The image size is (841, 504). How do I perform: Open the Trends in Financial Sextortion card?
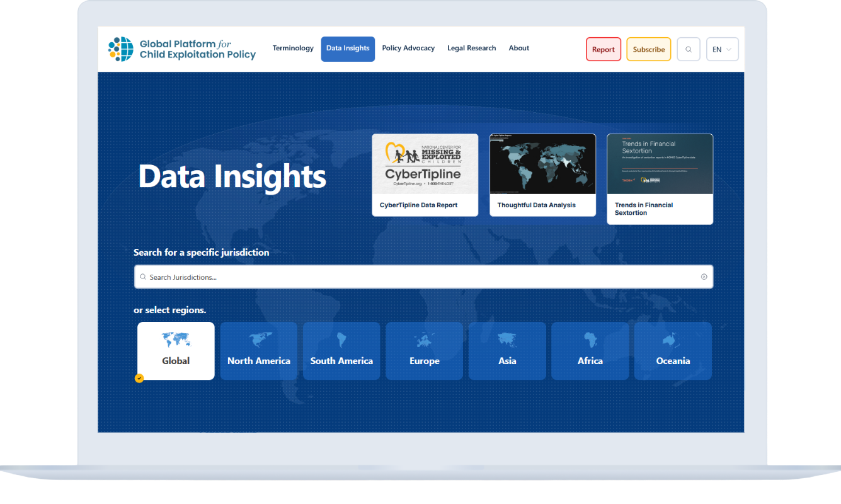(x=660, y=178)
